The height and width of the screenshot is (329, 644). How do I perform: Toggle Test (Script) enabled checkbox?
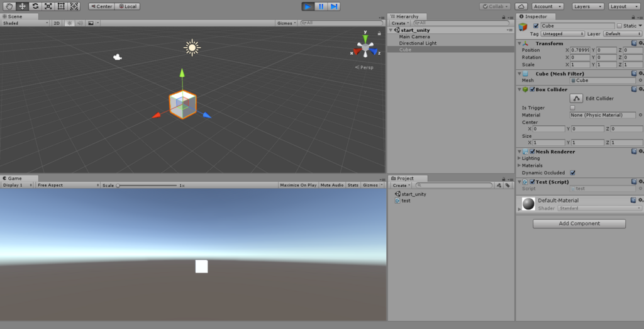tap(532, 182)
